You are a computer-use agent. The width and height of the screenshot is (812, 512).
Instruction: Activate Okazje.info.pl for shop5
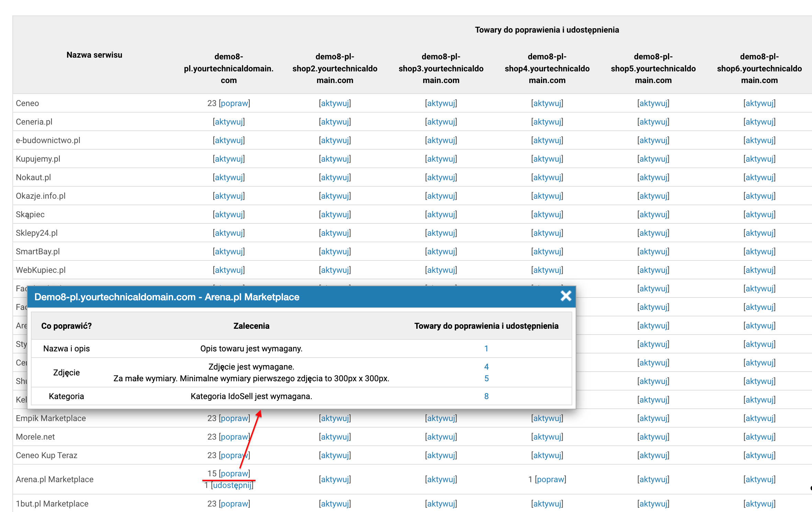pos(653,196)
